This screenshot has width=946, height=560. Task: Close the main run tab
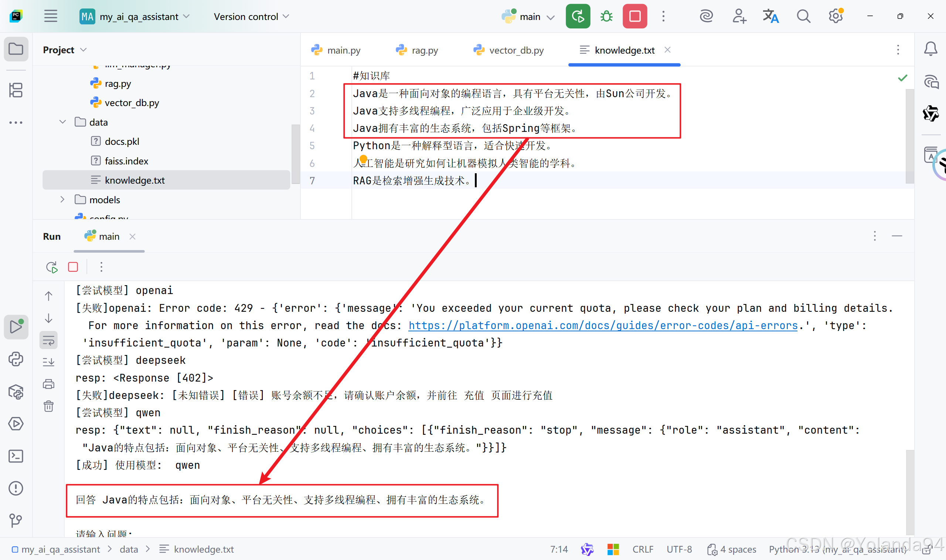[133, 237]
